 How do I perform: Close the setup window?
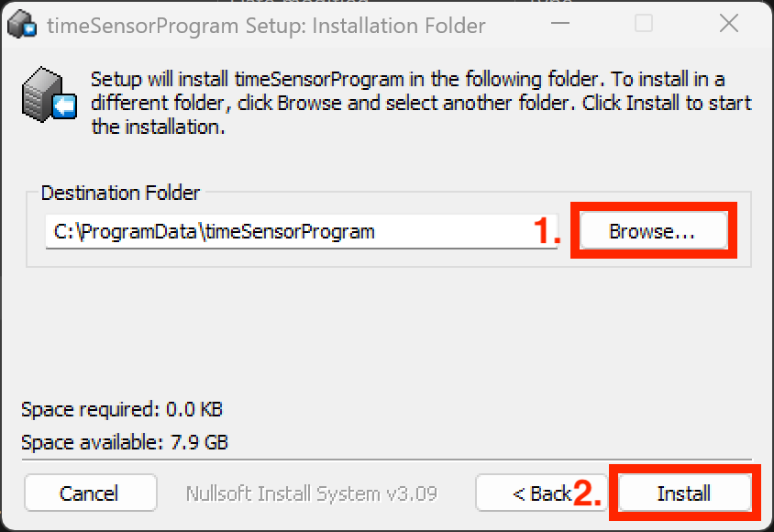coord(729,25)
